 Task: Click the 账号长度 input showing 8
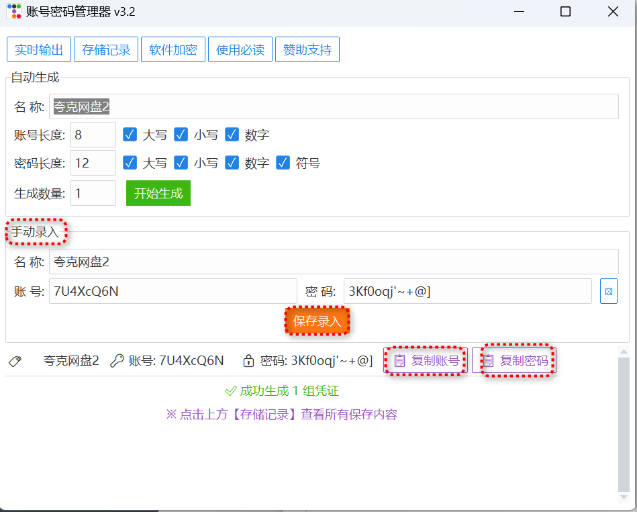pyautogui.click(x=93, y=135)
